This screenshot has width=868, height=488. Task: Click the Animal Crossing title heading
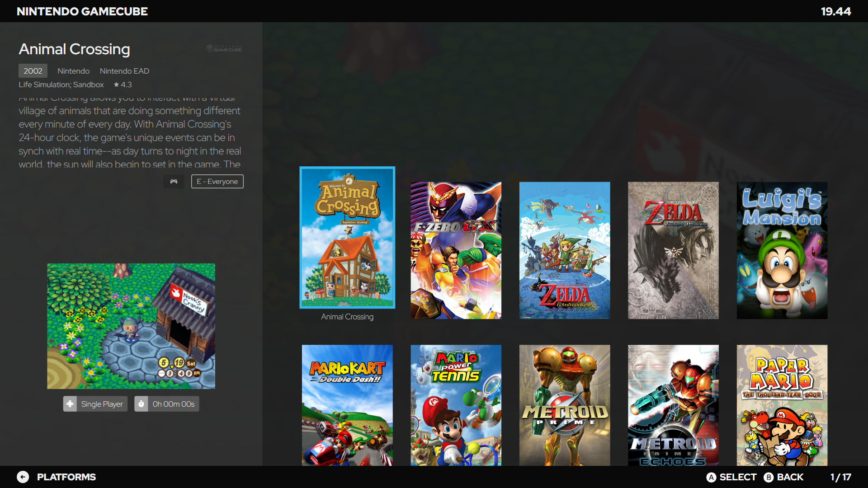point(74,49)
